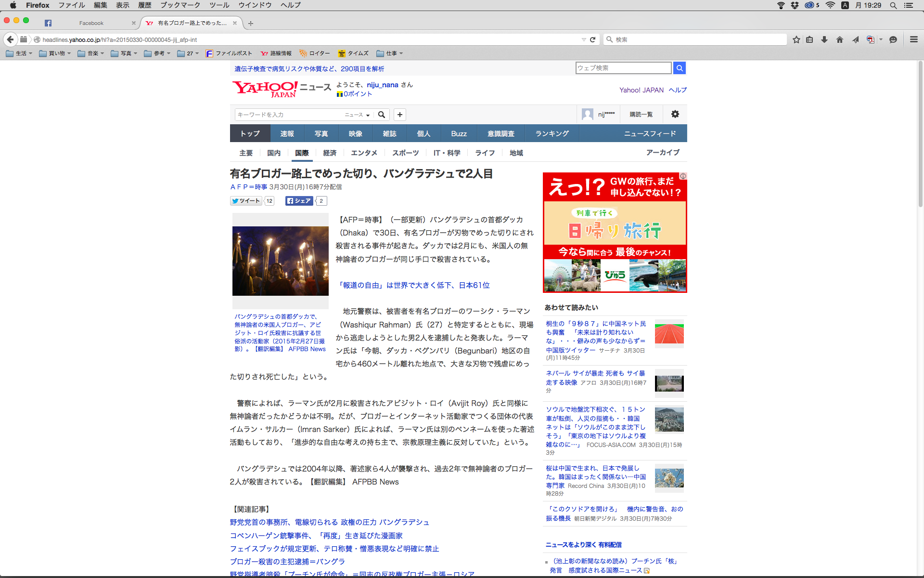This screenshot has height=578, width=924.
Task: Click the blue web search magnifier button
Action: (x=680, y=68)
